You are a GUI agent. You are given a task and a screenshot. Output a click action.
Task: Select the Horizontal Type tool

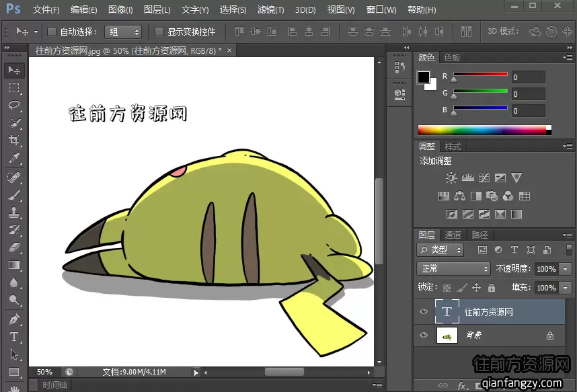[x=14, y=337]
